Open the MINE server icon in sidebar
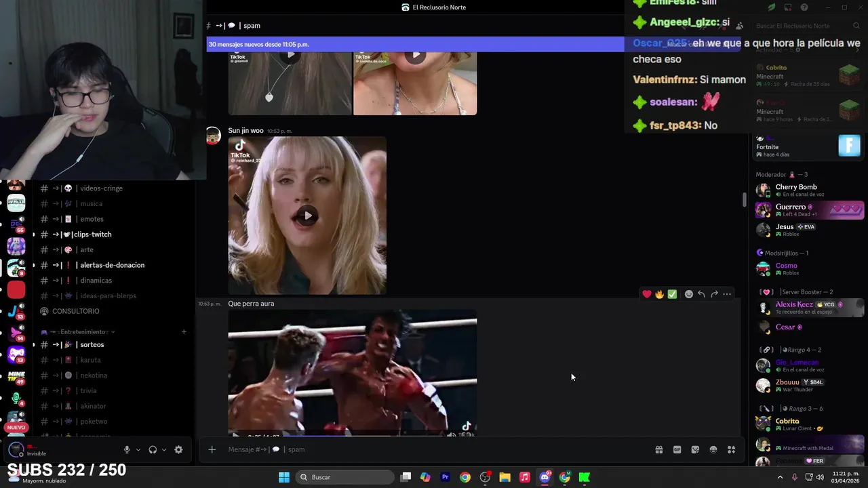 pos(16,377)
